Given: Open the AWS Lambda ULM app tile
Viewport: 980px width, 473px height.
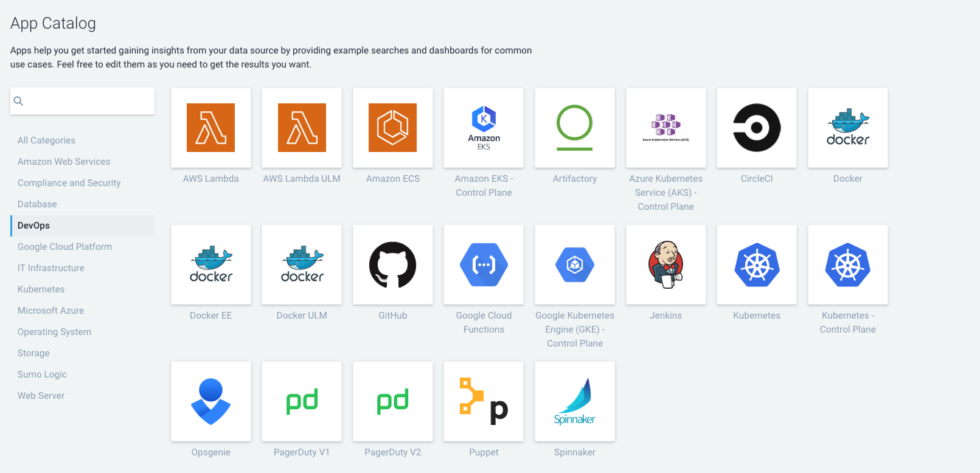Looking at the screenshot, I should 302,128.
